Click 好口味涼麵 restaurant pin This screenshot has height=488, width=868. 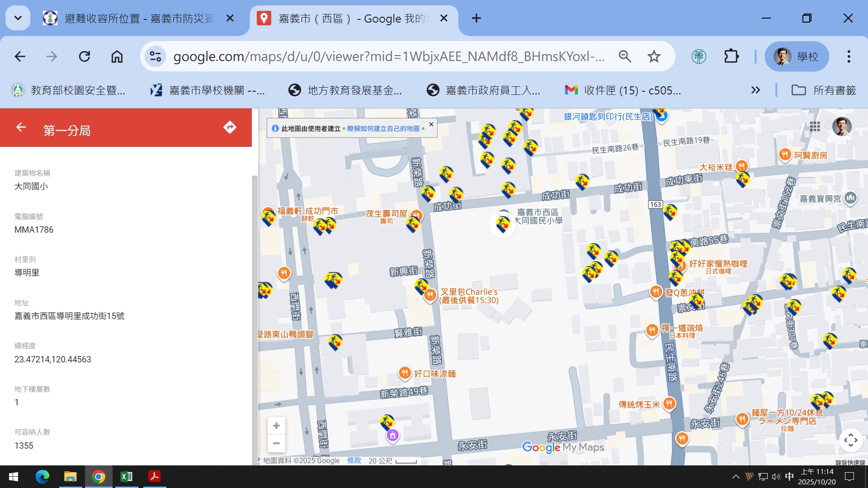click(405, 373)
